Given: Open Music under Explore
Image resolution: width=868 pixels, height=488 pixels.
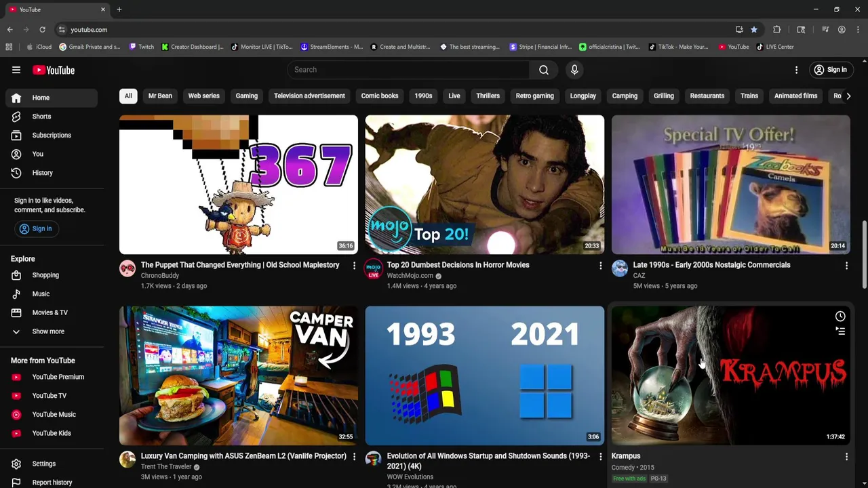Looking at the screenshot, I should [52, 294].
